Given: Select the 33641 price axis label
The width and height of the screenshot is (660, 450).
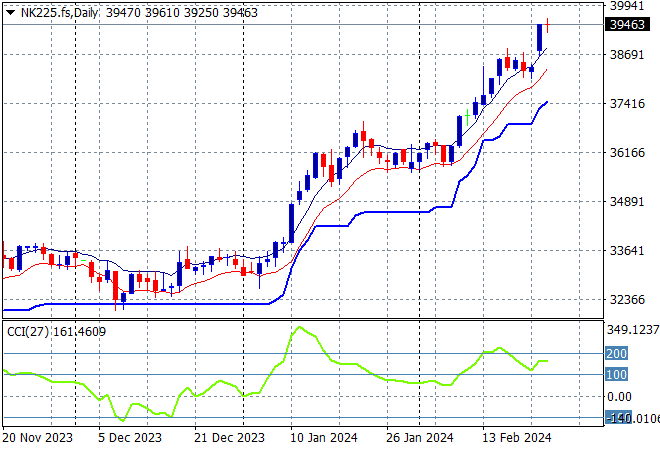Looking at the screenshot, I should 627,250.
